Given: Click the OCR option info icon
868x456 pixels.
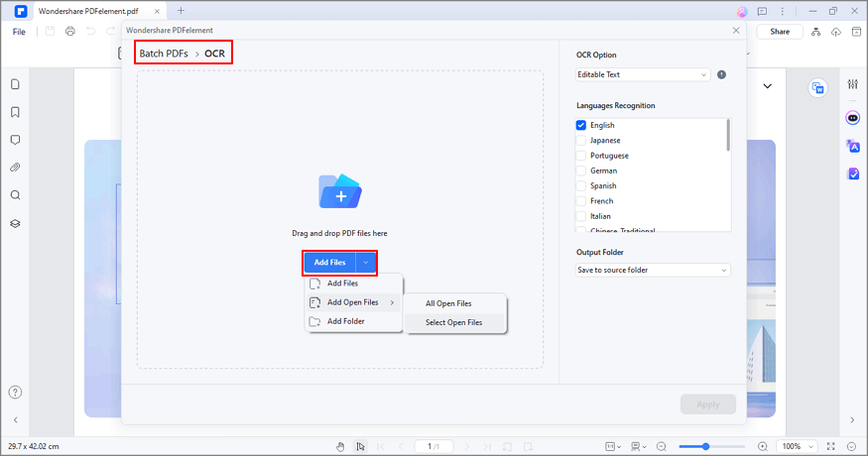Looking at the screenshot, I should (x=721, y=74).
